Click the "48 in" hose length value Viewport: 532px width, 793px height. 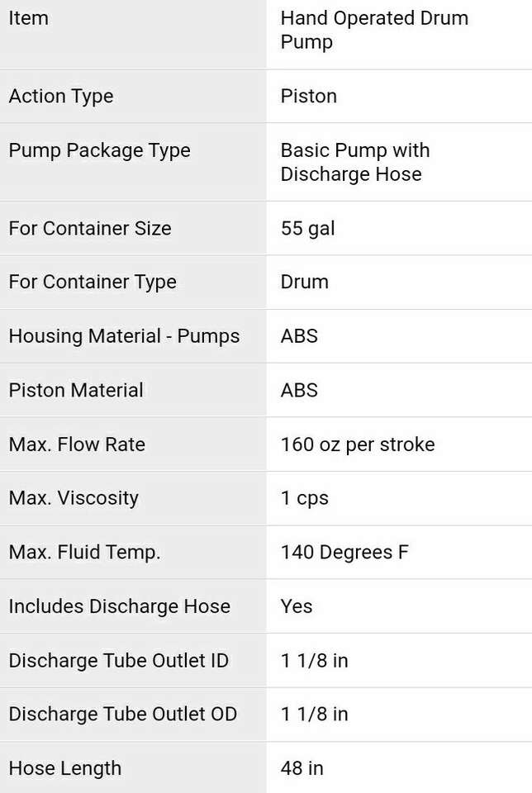click(x=302, y=768)
